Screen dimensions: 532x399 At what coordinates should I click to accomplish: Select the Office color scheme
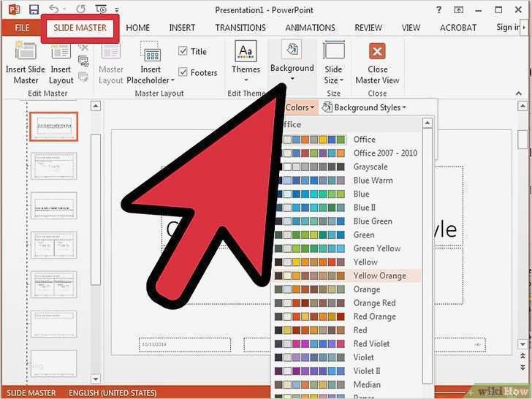(347, 140)
